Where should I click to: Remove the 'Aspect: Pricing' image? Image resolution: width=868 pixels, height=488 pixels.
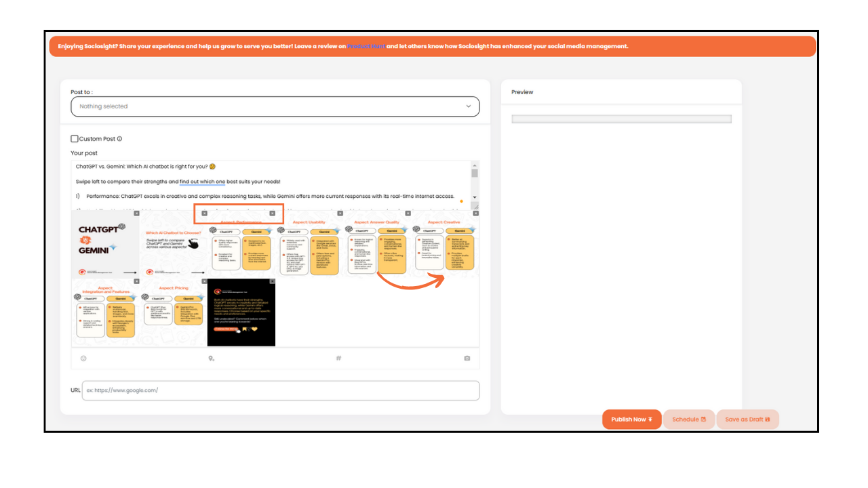(x=204, y=281)
